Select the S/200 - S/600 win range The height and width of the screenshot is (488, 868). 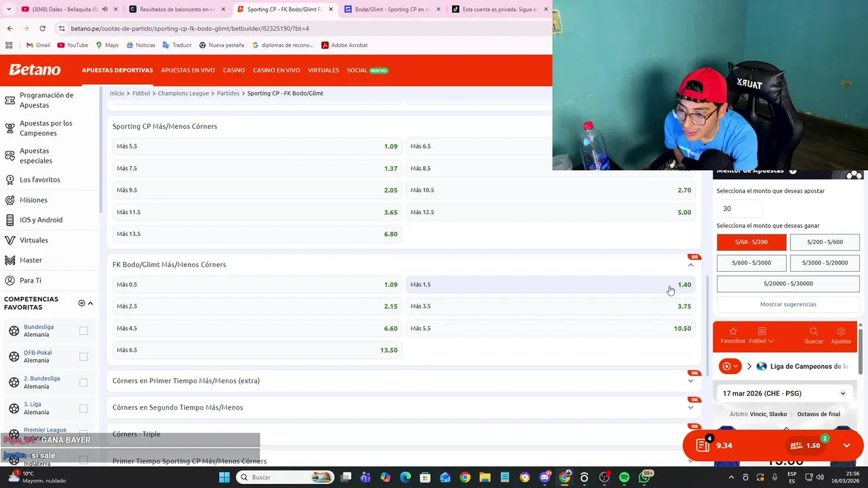point(825,242)
